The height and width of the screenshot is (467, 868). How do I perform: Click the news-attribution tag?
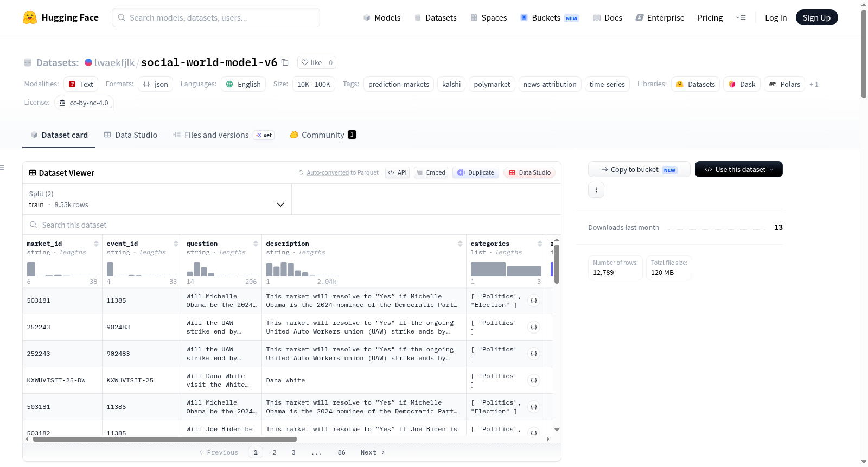click(550, 84)
